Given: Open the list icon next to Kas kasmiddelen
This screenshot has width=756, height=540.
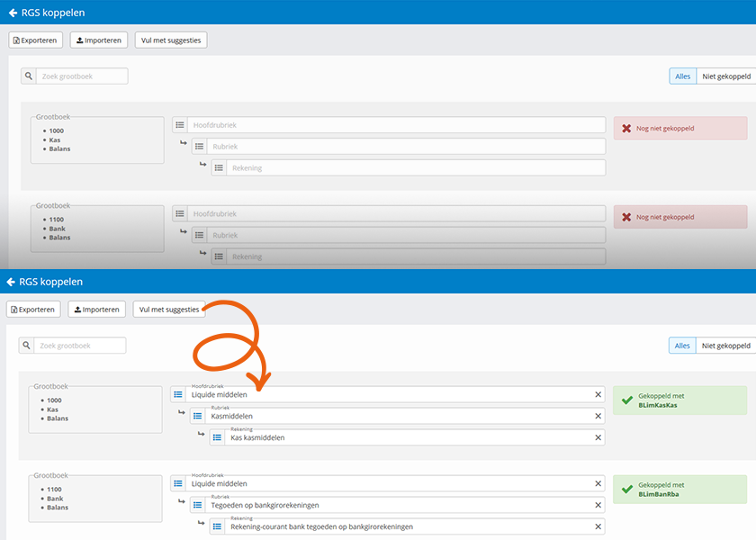Looking at the screenshot, I should (x=217, y=437).
